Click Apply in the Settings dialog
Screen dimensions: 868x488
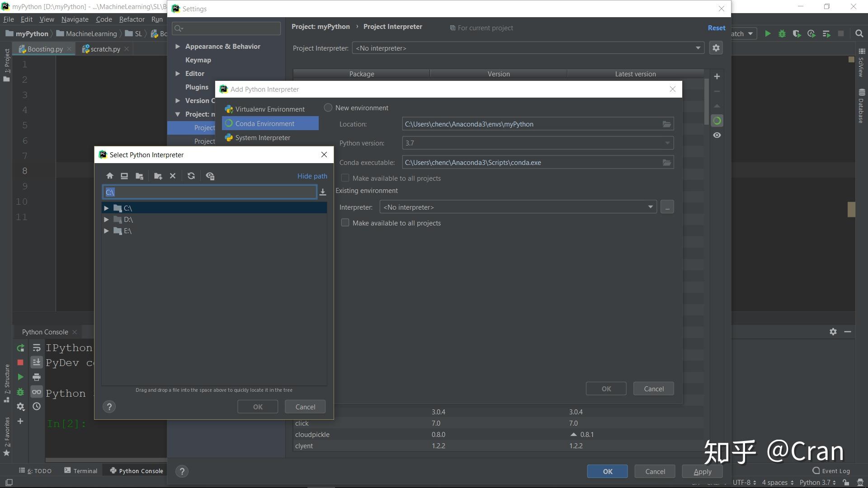(x=702, y=471)
